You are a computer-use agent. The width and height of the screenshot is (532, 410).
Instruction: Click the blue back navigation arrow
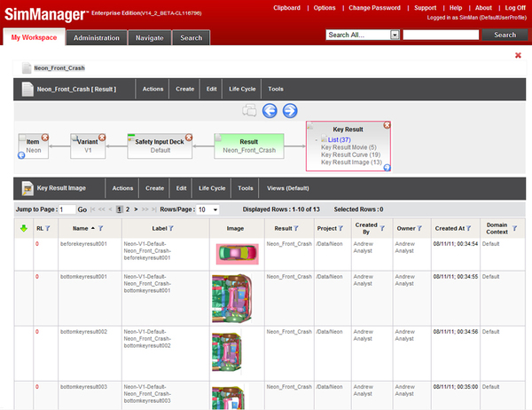[270, 111]
